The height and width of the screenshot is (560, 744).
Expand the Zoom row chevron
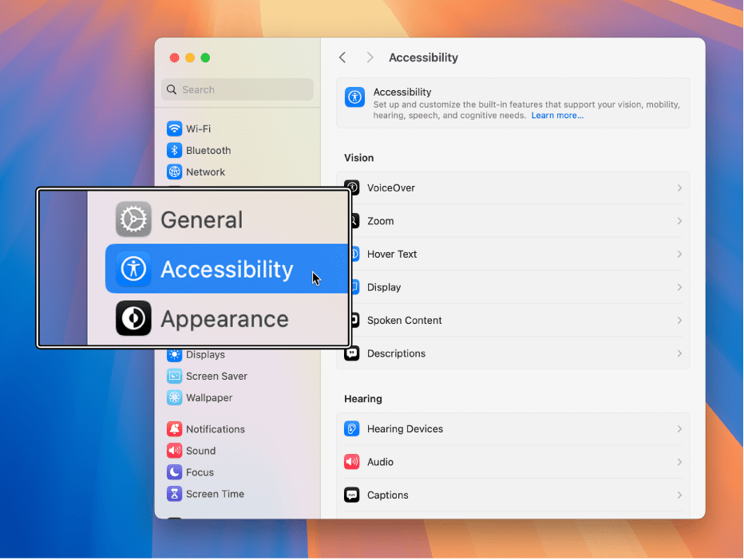click(679, 222)
